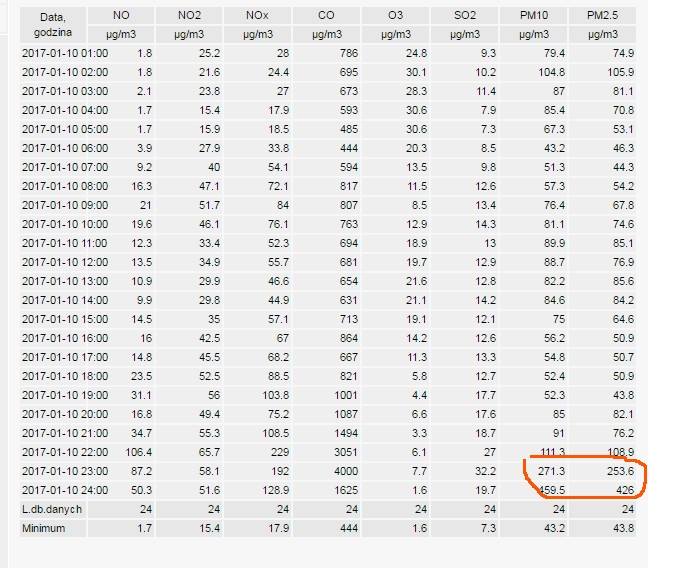This screenshot has height=568, width=699.
Task: Select the 2017-01-10 19:00 row label
Action: tap(65, 395)
